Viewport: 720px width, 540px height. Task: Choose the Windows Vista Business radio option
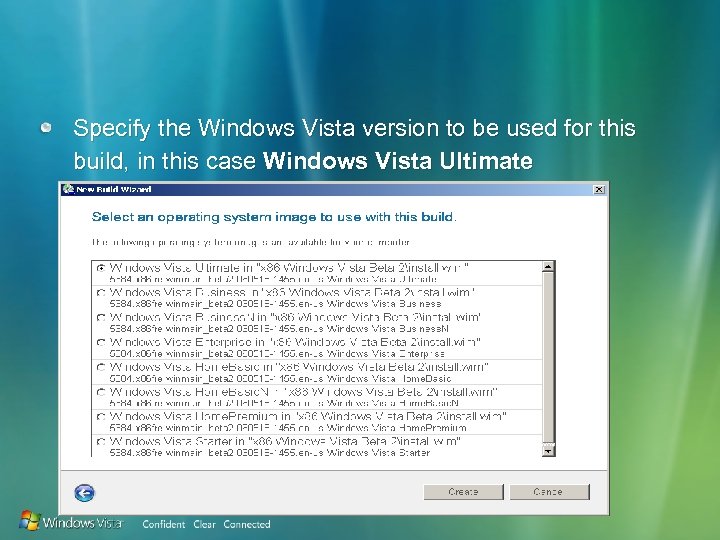(x=101, y=292)
